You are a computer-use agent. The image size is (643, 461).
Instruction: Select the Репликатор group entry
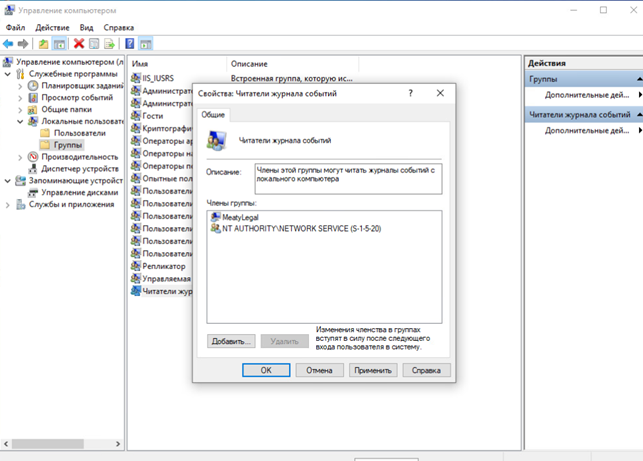tap(163, 267)
